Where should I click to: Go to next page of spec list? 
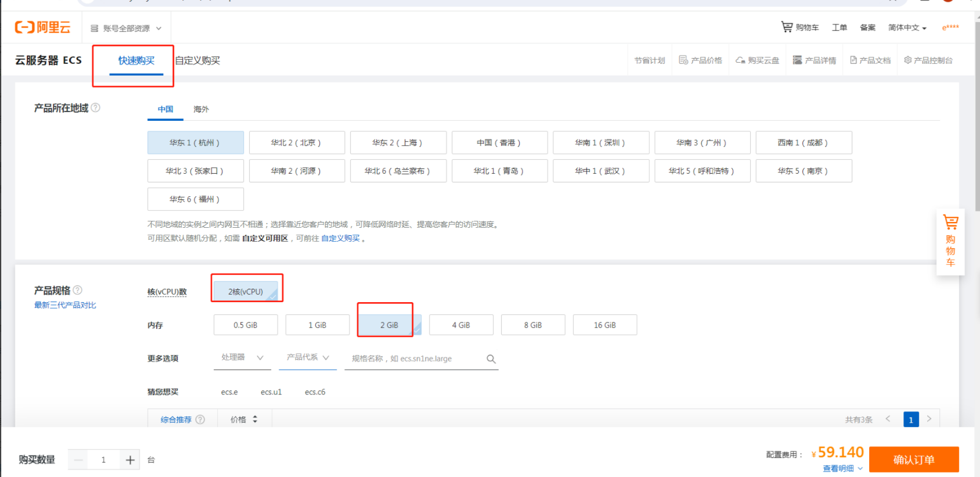929,419
